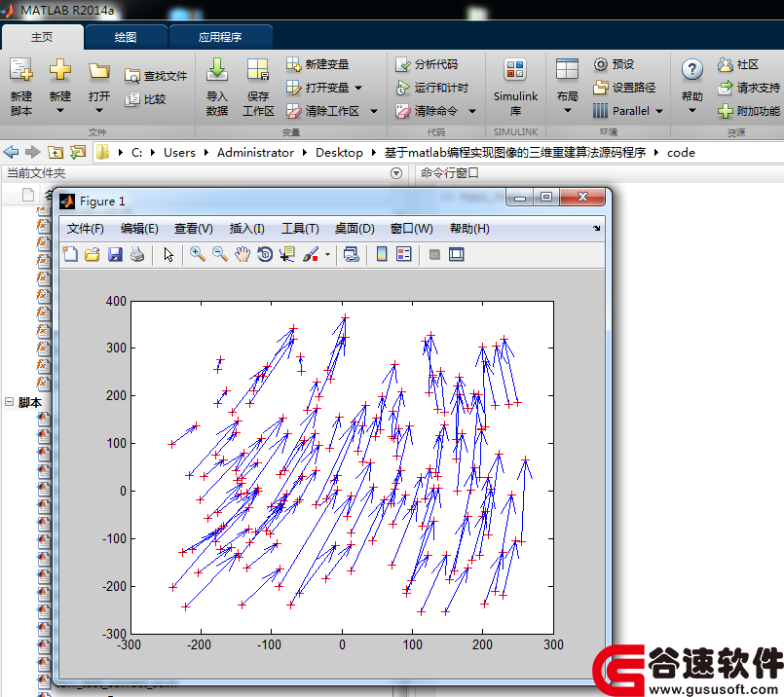Switch to the 绘图 tab
Viewport: 784px width, 697px height.
pyautogui.click(x=126, y=37)
